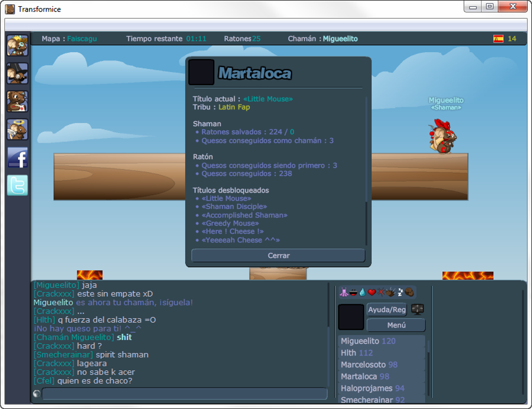Trigger the clap emote (brown hands icon)
532x409 pixels.
tap(390, 292)
